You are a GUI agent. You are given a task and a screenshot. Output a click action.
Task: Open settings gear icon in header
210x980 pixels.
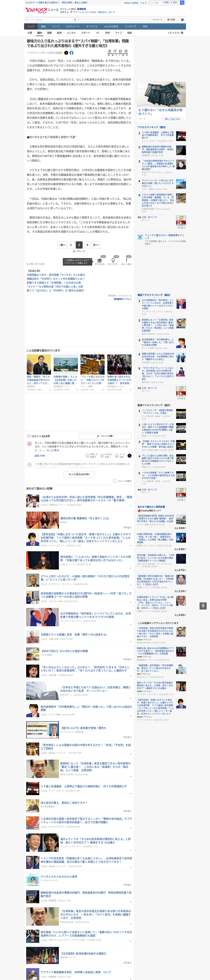coord(182,19)
